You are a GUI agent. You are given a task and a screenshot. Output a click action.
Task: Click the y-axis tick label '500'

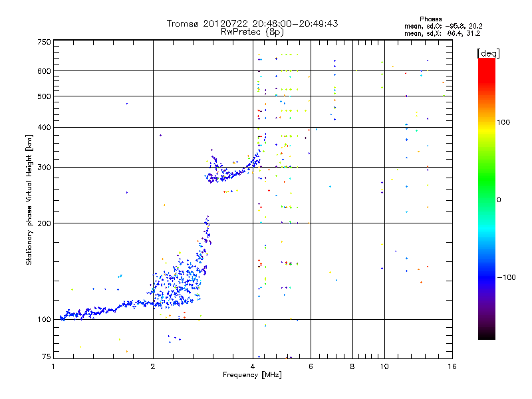pos(44,96)
